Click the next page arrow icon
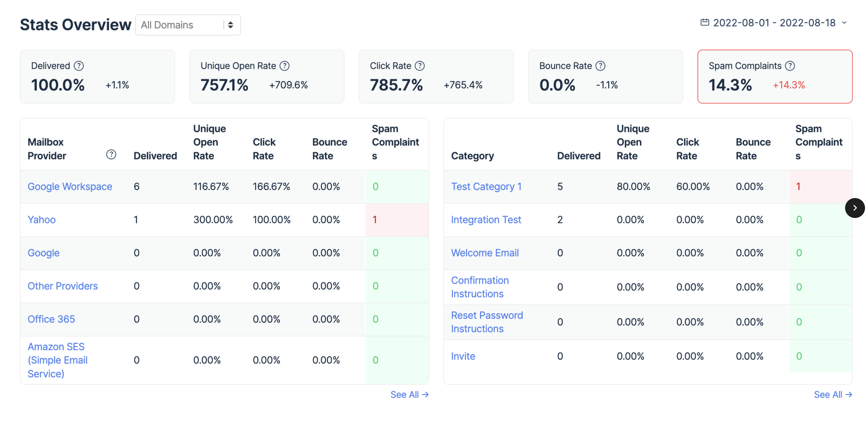This screenshot has height=421, width=868. [x=854, y=208]
